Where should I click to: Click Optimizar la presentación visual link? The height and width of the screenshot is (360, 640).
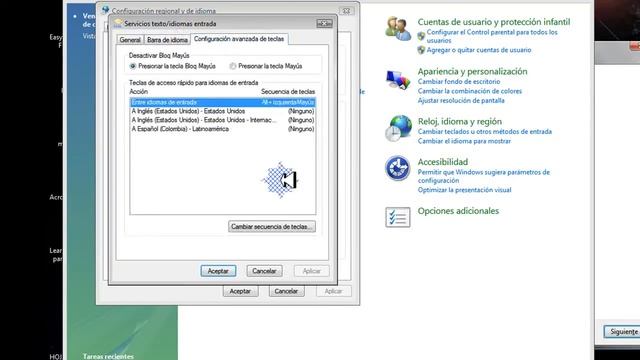tap(464, 190)
